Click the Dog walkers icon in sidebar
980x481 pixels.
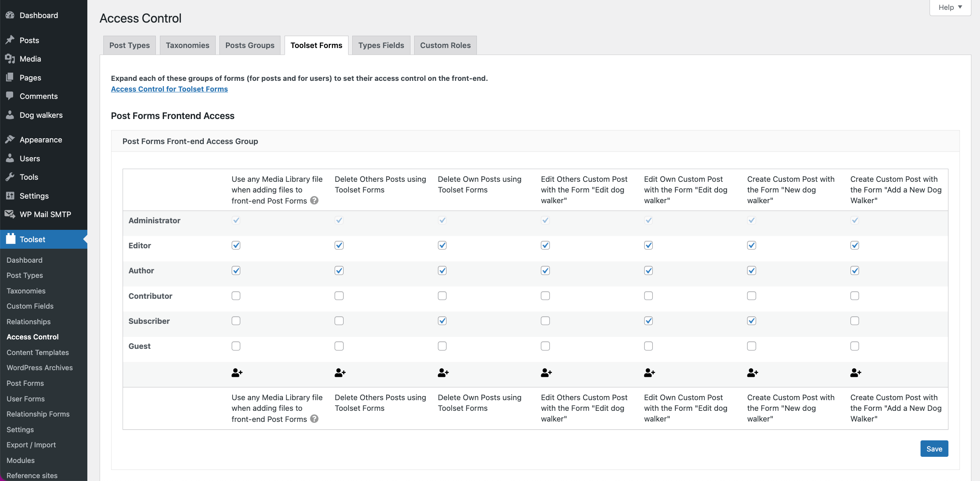[x=10, y=115]
